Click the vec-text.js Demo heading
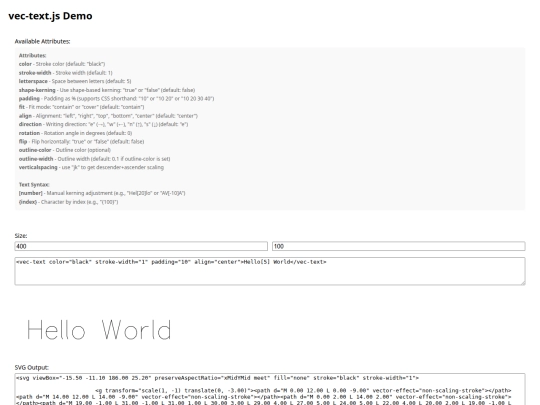 coord(50,16)
